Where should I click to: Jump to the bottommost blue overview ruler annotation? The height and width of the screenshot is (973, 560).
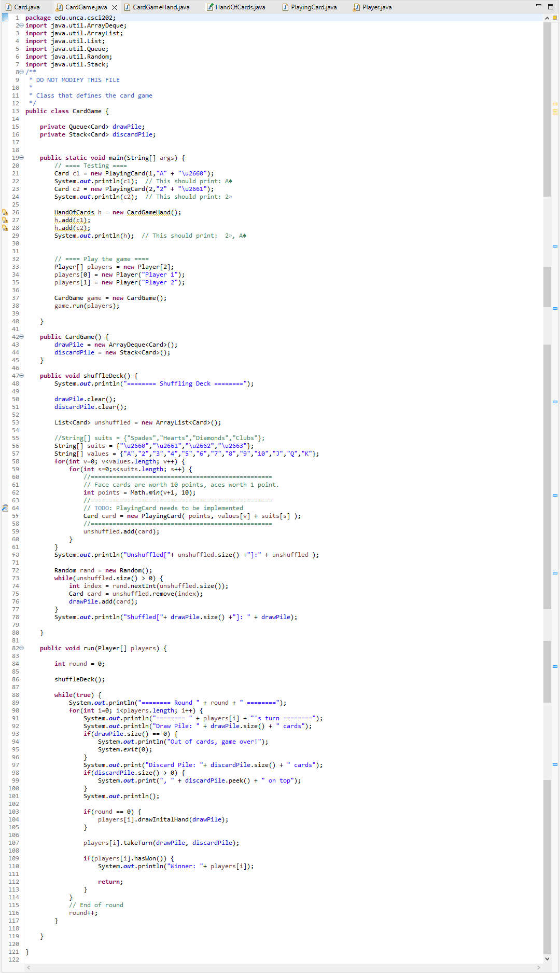click(555, 764)
